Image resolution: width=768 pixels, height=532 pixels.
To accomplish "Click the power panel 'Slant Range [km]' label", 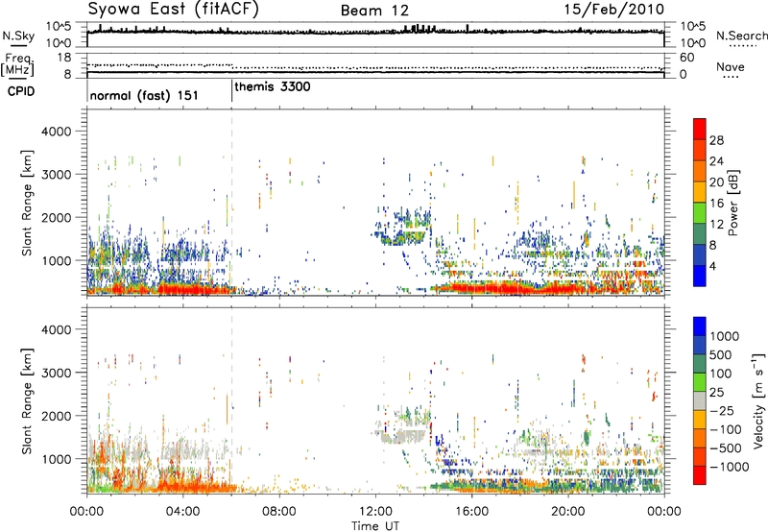I will tap(27, 203).
